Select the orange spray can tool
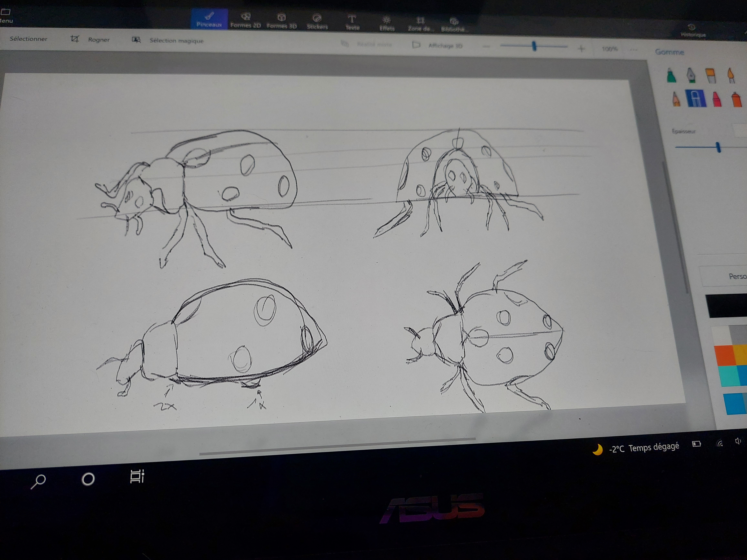Image resolution: width=747 pixels, height=560 pixels. click(x=736, y=100)
